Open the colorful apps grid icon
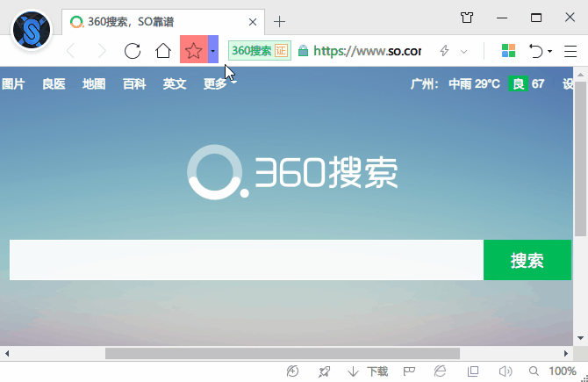The image size is (588, 382). [508, 51]
